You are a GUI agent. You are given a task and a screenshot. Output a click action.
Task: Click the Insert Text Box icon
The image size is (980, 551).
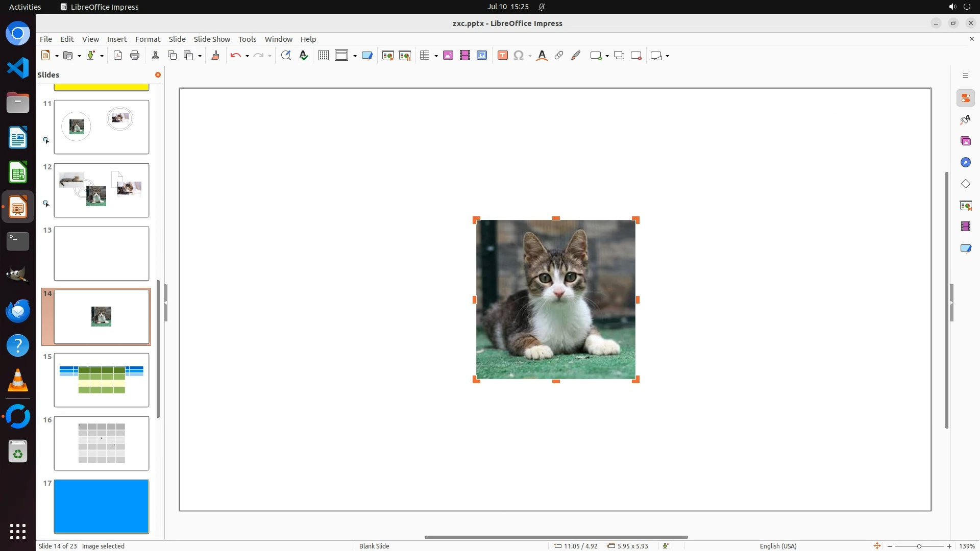click(503, 56)
